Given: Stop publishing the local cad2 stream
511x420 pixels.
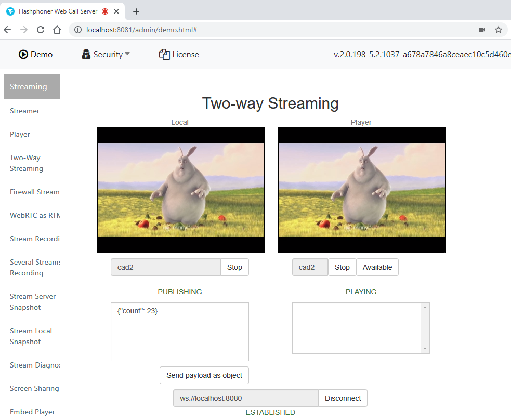Looking at the screenshot, I should (234, 267).
